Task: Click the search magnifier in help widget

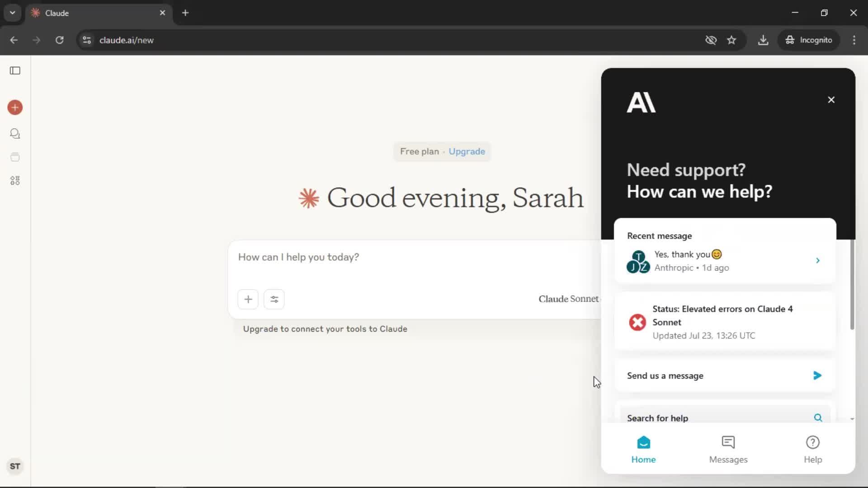Action: (818, 418)
